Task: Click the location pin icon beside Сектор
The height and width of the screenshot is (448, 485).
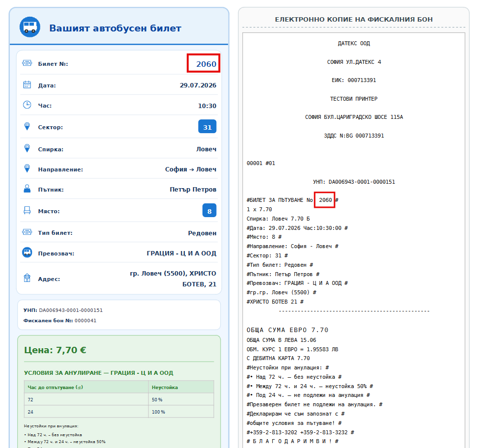Action: 27,126
